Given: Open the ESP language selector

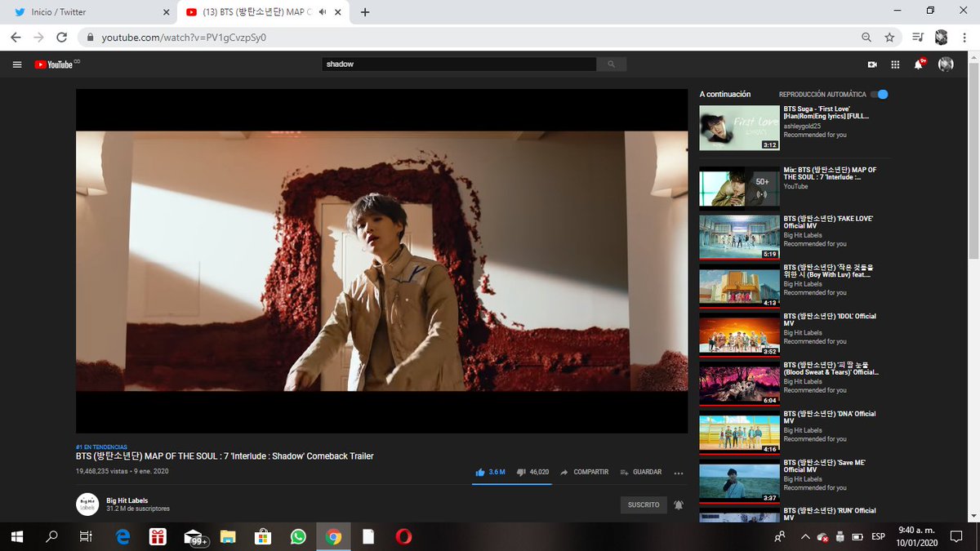Looking at the screenshot, I should pos(878,536).
